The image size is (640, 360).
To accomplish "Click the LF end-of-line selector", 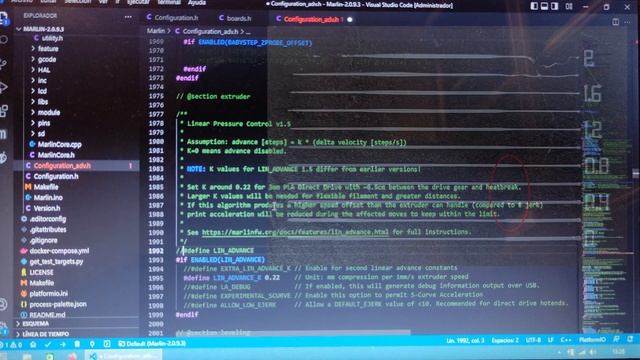I will (x=550, y=340).
